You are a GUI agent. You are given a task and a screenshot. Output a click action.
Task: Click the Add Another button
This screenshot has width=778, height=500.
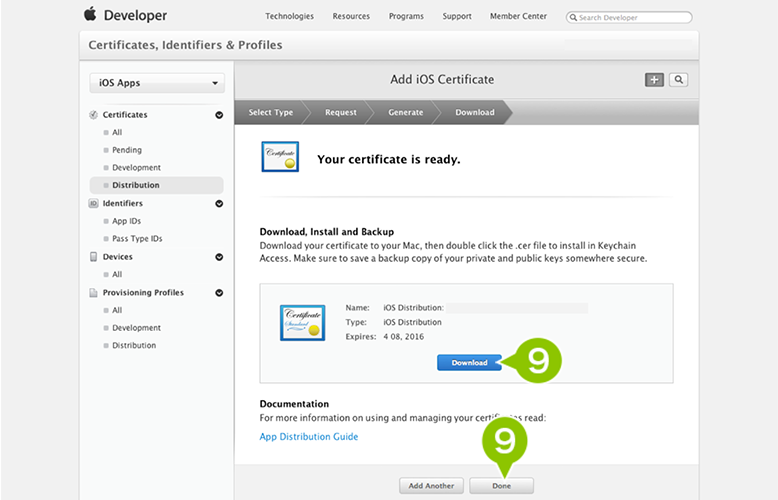pos(431,486)
